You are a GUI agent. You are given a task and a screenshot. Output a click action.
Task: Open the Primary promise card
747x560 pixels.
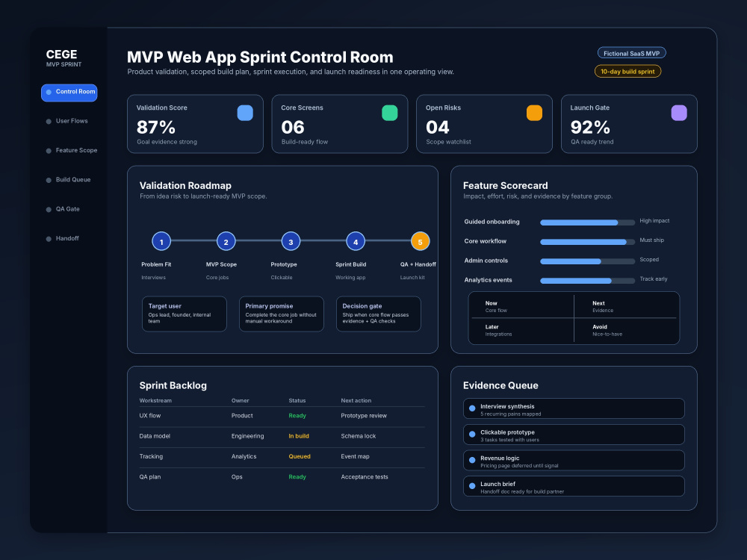point(281,314)
